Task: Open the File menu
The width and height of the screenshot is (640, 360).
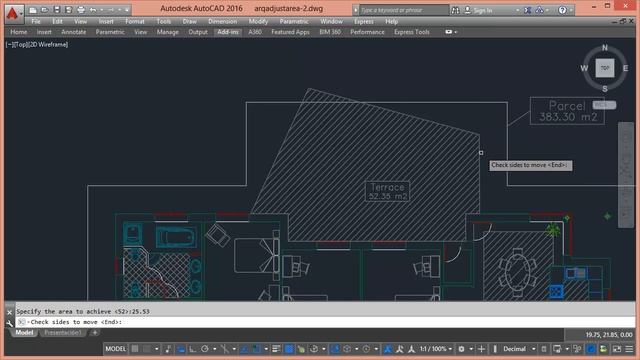Action: 36,21
